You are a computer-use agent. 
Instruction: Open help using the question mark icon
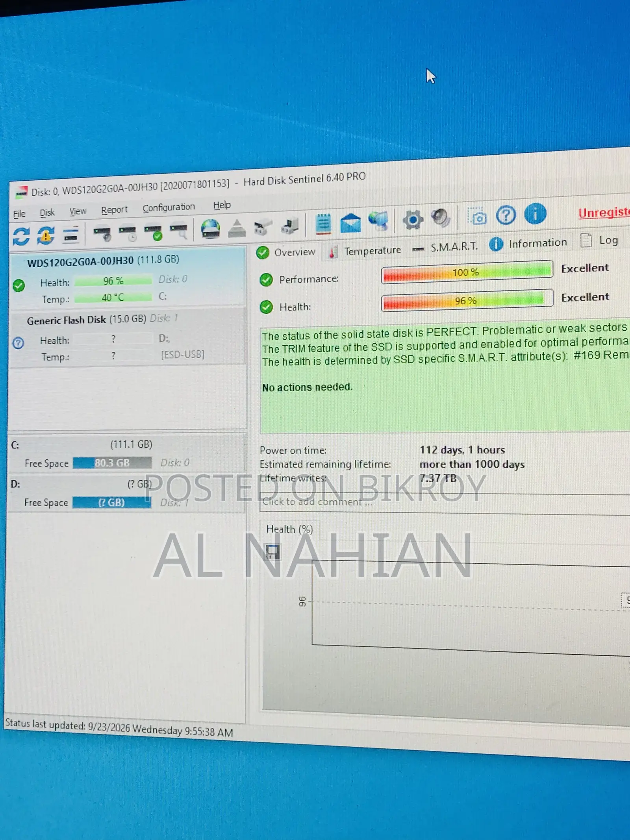pyautogui.click(x=506, y=215)
